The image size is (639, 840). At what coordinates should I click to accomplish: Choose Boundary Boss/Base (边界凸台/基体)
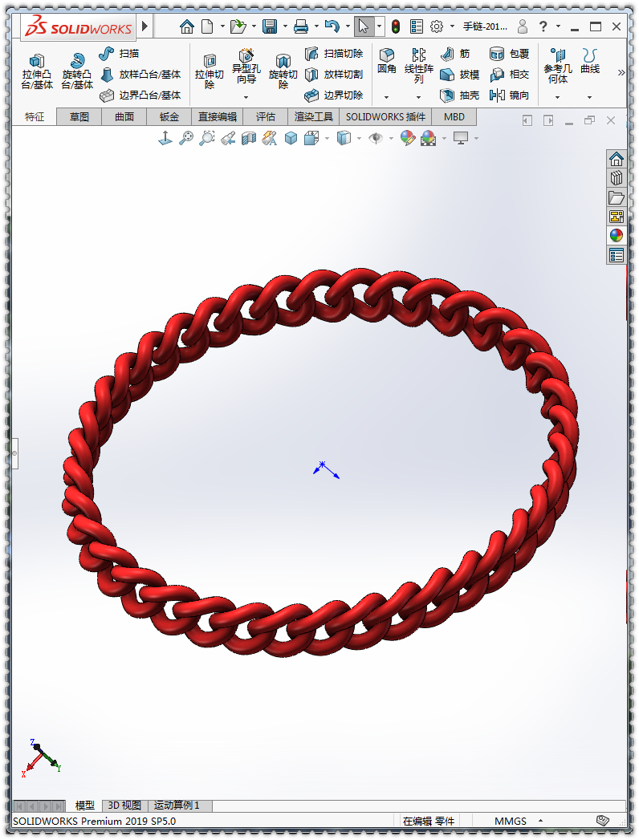(140, 95)
